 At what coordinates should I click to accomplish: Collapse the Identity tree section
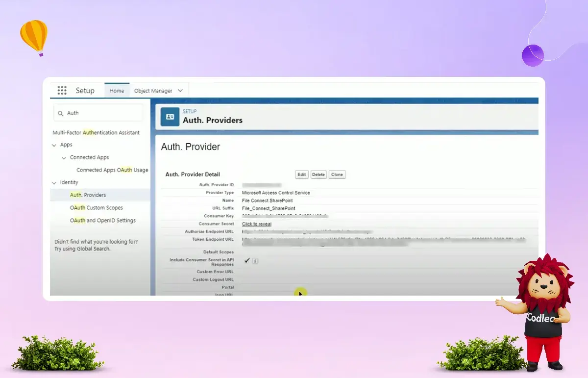click(54, 183)
